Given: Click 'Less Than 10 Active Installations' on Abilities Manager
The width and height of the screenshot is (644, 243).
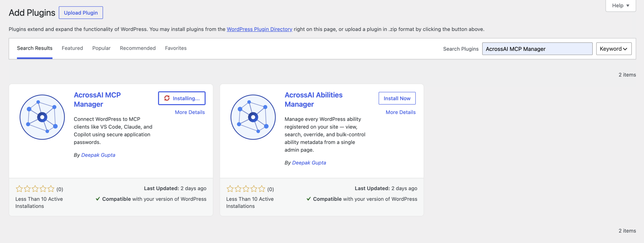Looking at the screenshot, I should (250, 202).
